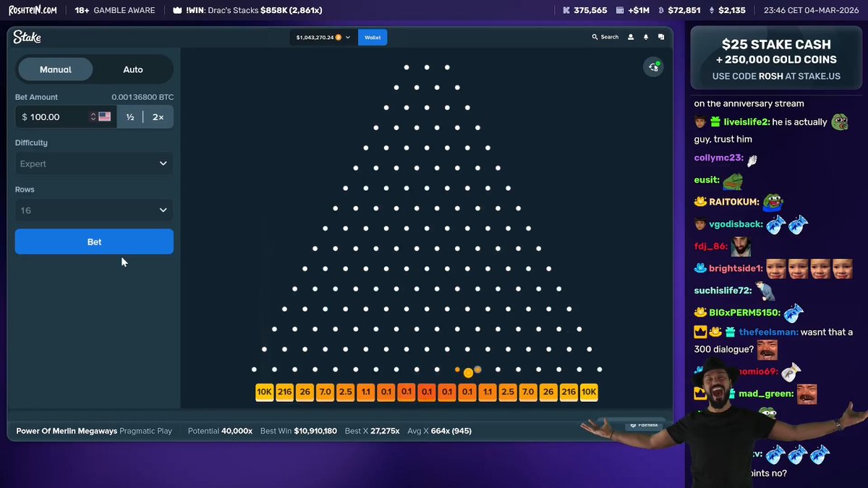Click the pepe emote after liveislife2's message

[x=840, y=121]
